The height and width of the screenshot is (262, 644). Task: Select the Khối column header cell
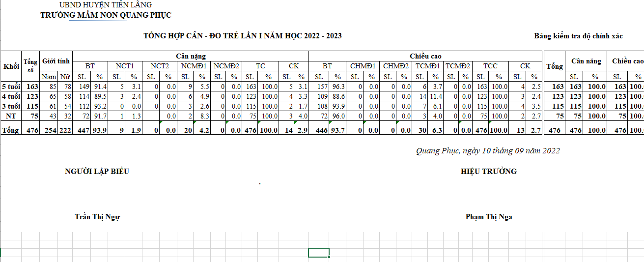pos(11,66)
